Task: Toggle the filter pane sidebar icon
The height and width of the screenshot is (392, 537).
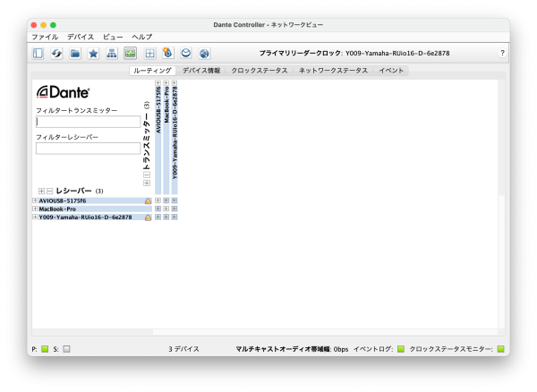Action: [38, 54]
